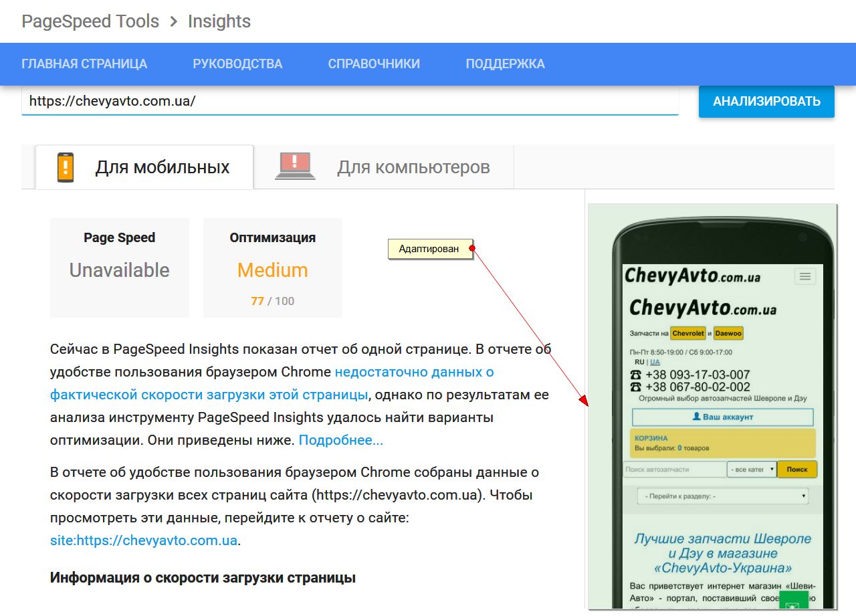This screenshot has width=856, height=616.
Task: Click the Insights breadcrumb title
Action: pyautogui.click(x=219, y=21)
